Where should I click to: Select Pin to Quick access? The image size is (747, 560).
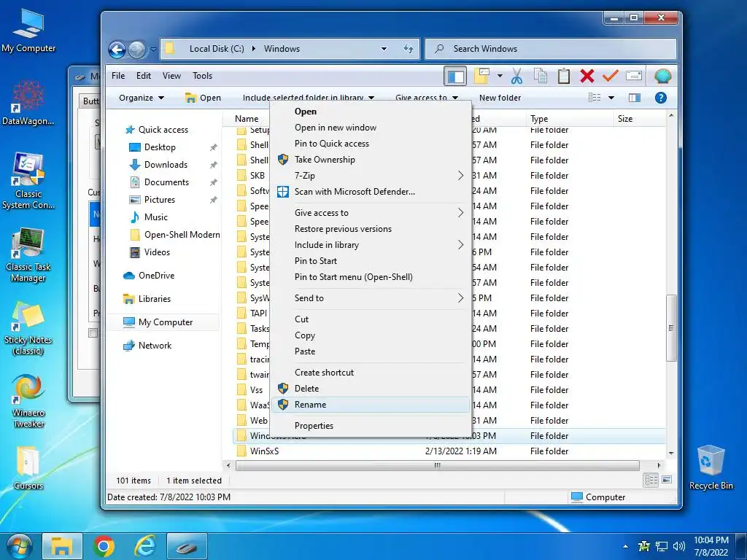pos(370,144)
